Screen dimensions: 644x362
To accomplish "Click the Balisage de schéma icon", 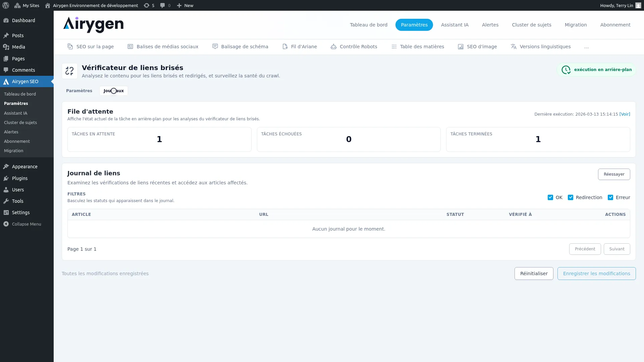I will point(215,47).
